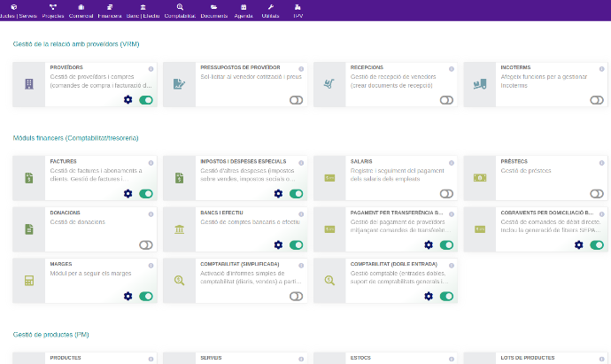Click the Salaris module icon
The width and height of the screenshot is (611, 364).
[329, 178]
